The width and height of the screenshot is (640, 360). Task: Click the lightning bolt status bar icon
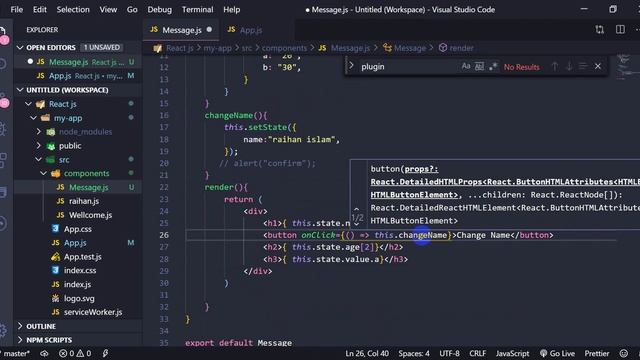105,353
